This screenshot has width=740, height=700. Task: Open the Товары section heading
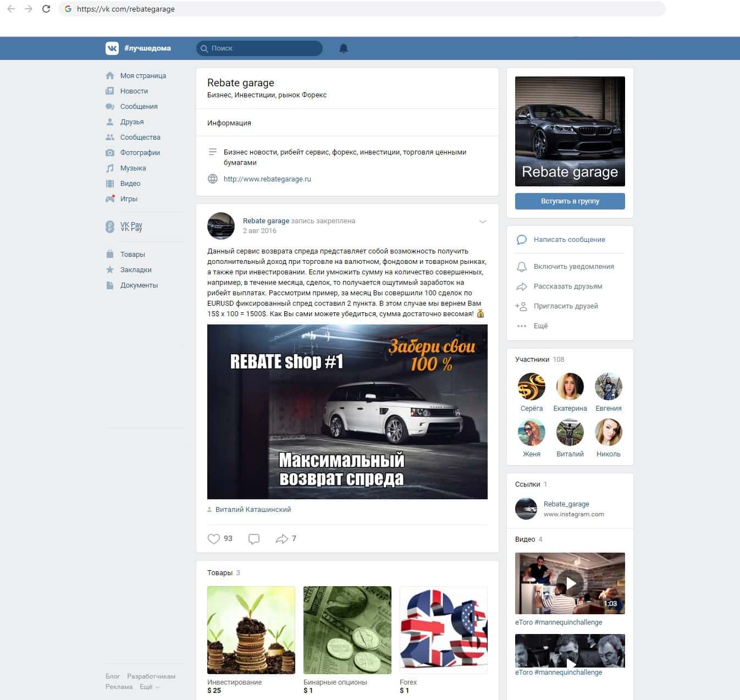pos(220,573)
